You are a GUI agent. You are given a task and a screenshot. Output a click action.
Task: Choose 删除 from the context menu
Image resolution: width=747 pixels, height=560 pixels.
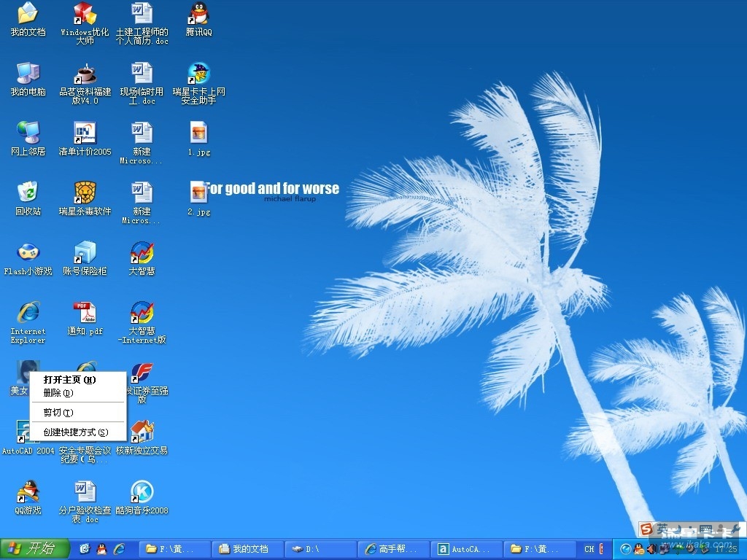pyautogui.click(x=58, y=393)
